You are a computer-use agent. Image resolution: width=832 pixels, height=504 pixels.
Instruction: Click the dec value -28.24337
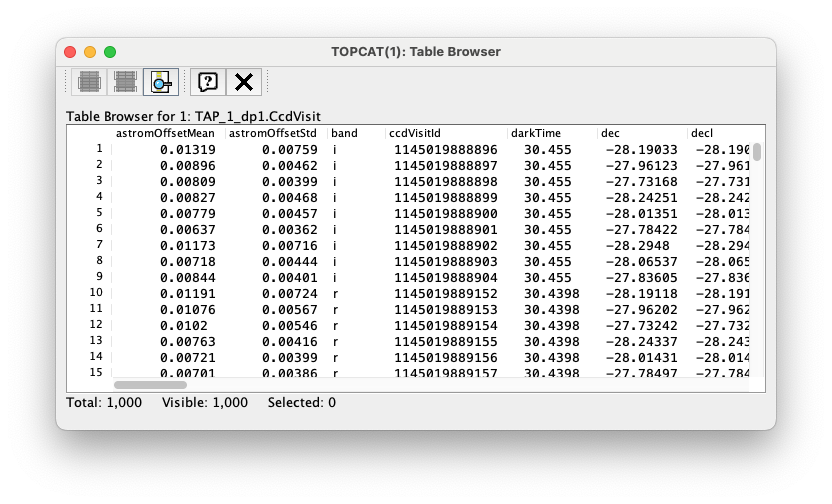[641, 341]
